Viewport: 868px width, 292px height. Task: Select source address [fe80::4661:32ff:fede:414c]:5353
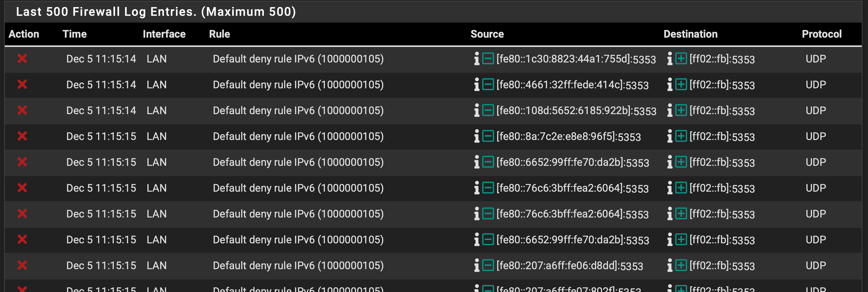573,85
